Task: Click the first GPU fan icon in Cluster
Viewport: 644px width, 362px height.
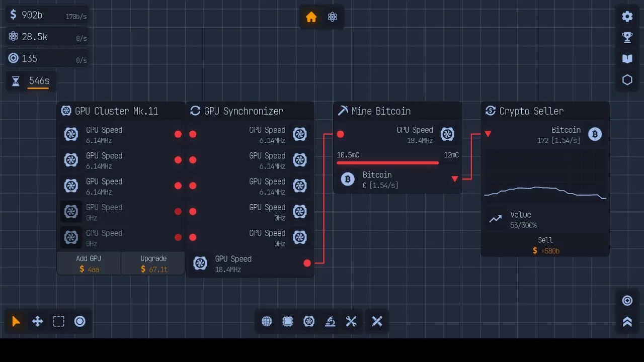Action: tap(71, 134)
